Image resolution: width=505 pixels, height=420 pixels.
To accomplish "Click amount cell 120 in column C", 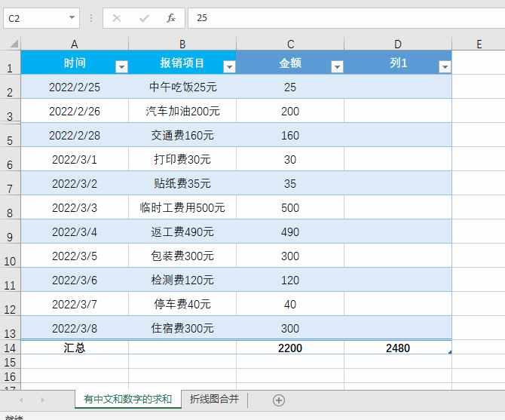I will 290,281.
